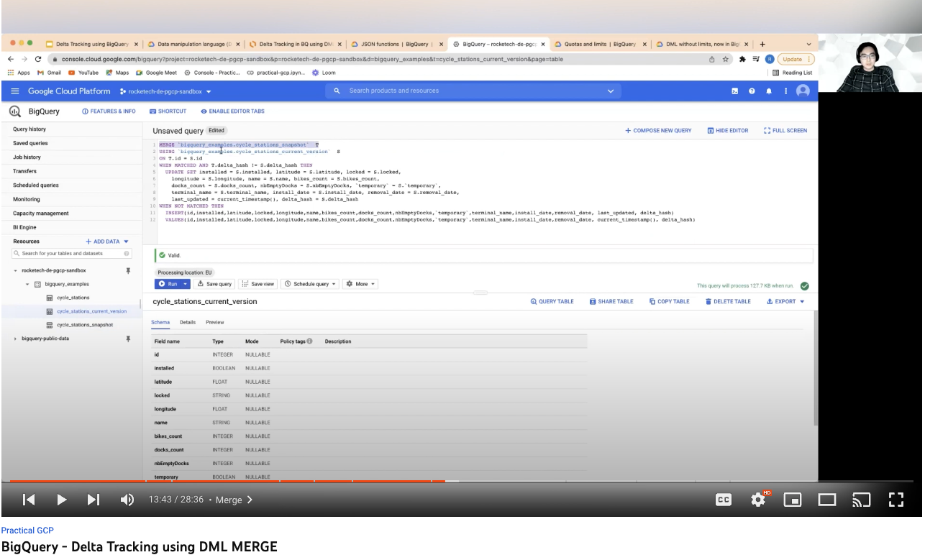Image resolution: width=925 pixels, height=560 pixels.
Task: Open notifications bell icon
Action: point(769,91)
